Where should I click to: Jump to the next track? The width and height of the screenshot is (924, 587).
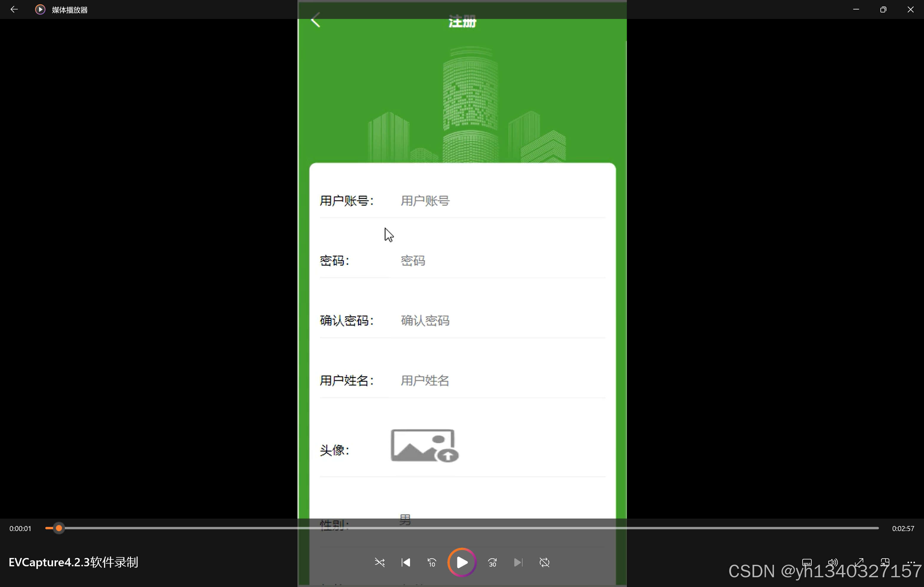518,562
